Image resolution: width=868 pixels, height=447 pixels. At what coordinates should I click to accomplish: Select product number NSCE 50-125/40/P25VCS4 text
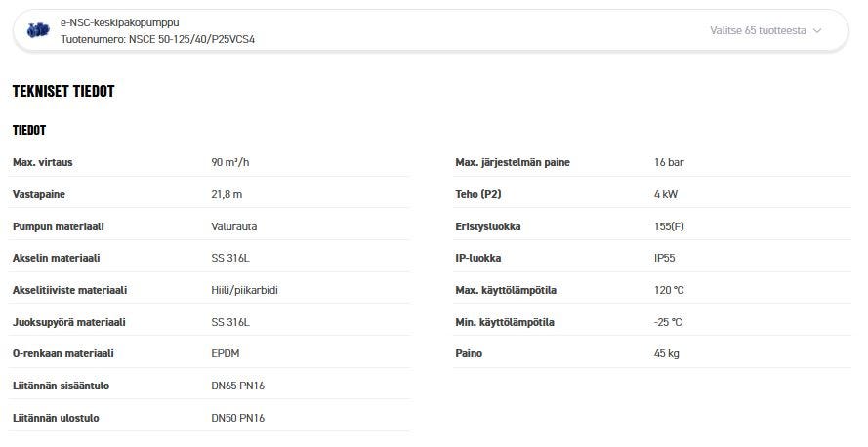pyautogui.click(x=157, y=39)
